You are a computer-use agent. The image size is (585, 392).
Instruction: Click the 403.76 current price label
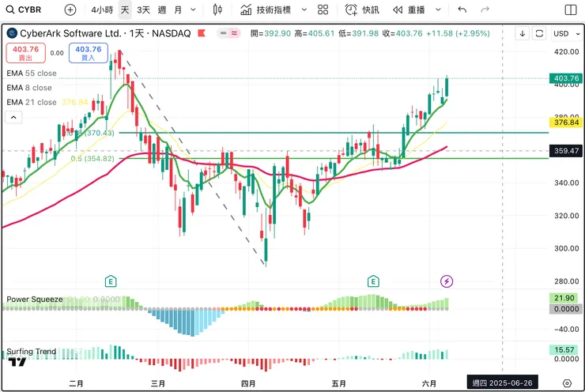[566, 78]
